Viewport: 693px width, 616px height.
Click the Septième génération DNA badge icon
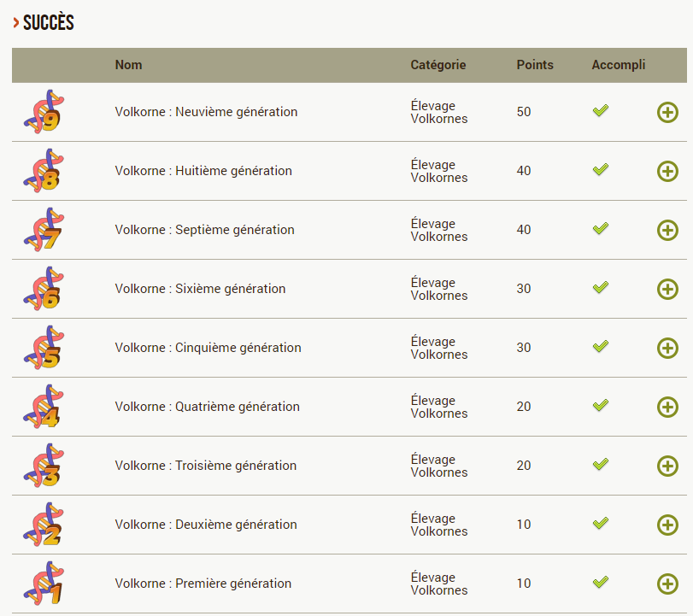pyautogui.click(x=44, y=230)
